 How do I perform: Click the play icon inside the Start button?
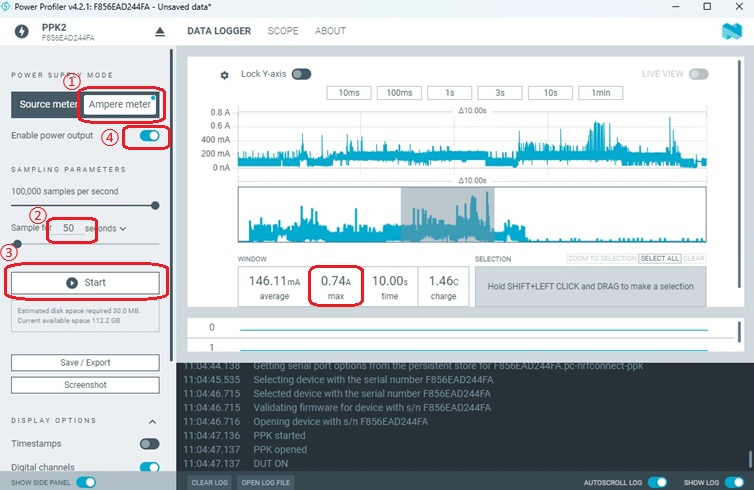point(72,283)
